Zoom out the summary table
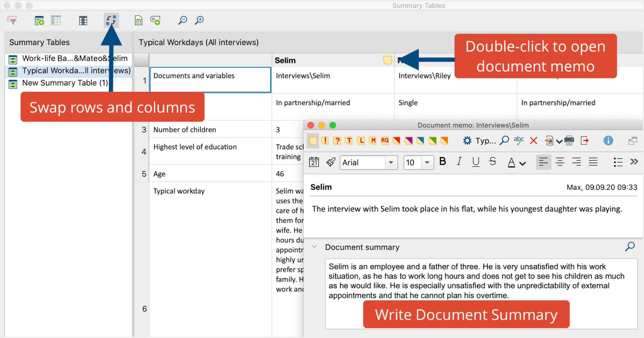This screenshot has width=644, height=338. [x=183, y=20]
